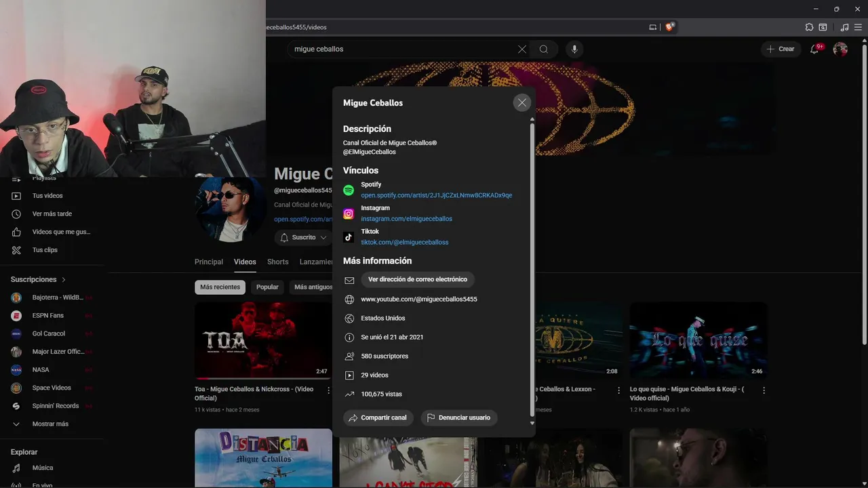The height and width of the screenshot is (488, 868).
Task: Open the Toa video thumbnail
Action: pyautogui.click(x=263, y=340)
